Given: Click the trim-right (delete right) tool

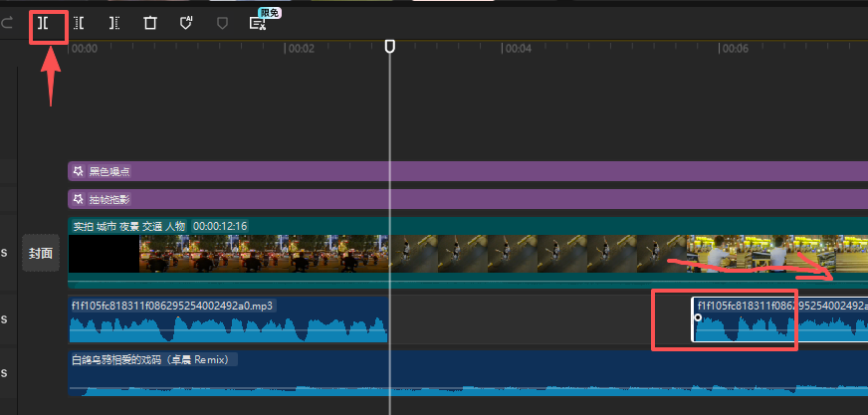Looking at the screenshot, I should [114, 23].
